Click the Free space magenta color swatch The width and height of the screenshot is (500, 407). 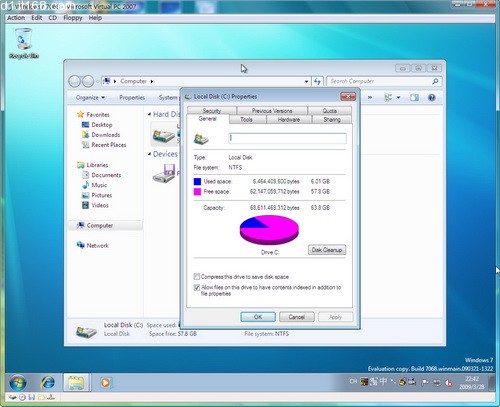197,192
